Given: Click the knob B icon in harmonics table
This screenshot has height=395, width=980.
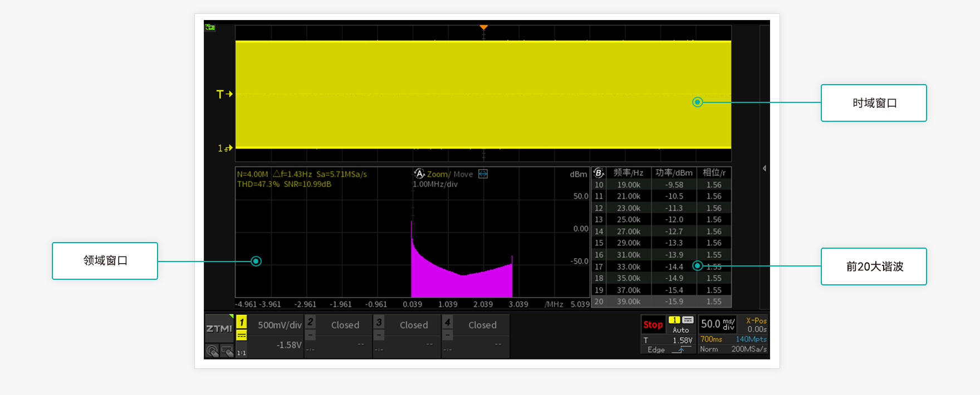Looking at the screenshot, I should [x=599, y=173].
